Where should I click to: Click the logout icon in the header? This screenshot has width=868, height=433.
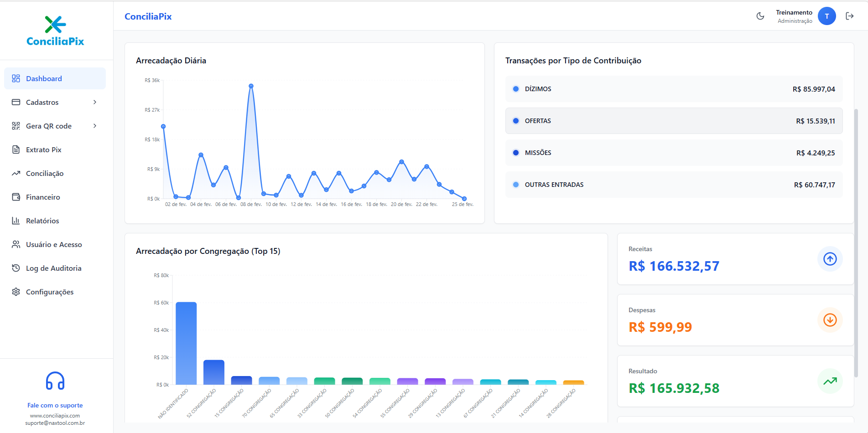click(x=850, y=15)
